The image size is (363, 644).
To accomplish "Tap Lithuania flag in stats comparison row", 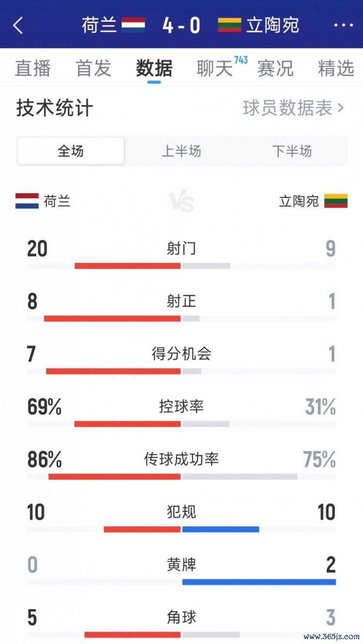I will [335, 201].
